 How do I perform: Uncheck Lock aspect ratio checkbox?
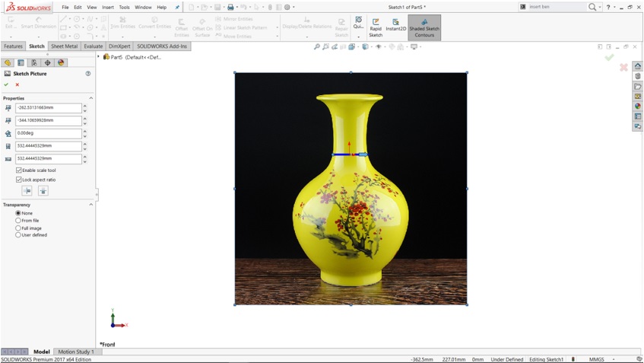coord(19,180)
